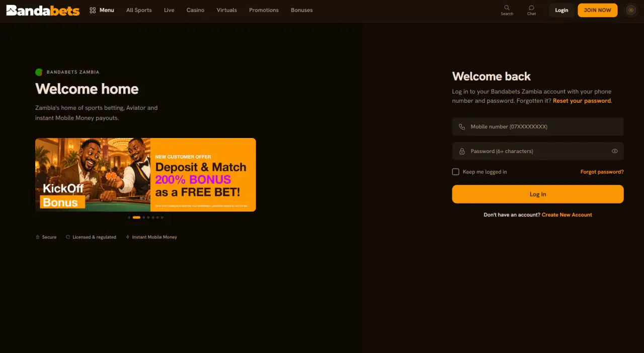Toggle the light/dark theme sun icon

631,10
